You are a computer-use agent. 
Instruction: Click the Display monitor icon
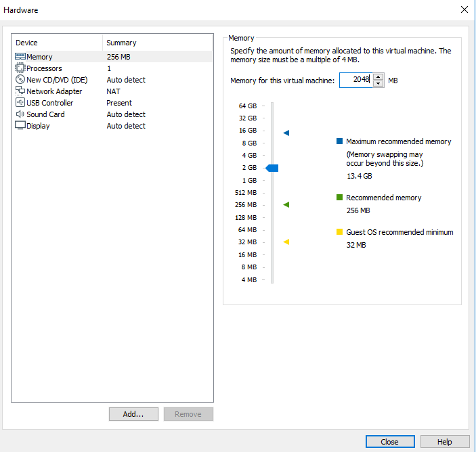(20, 125)
